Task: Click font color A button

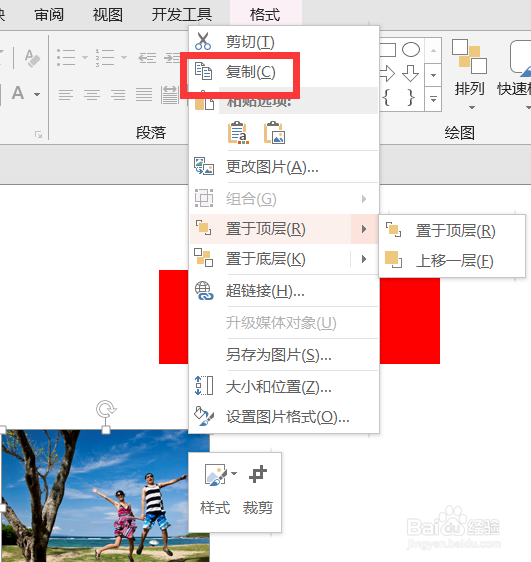Action: [x=18, y=93]
